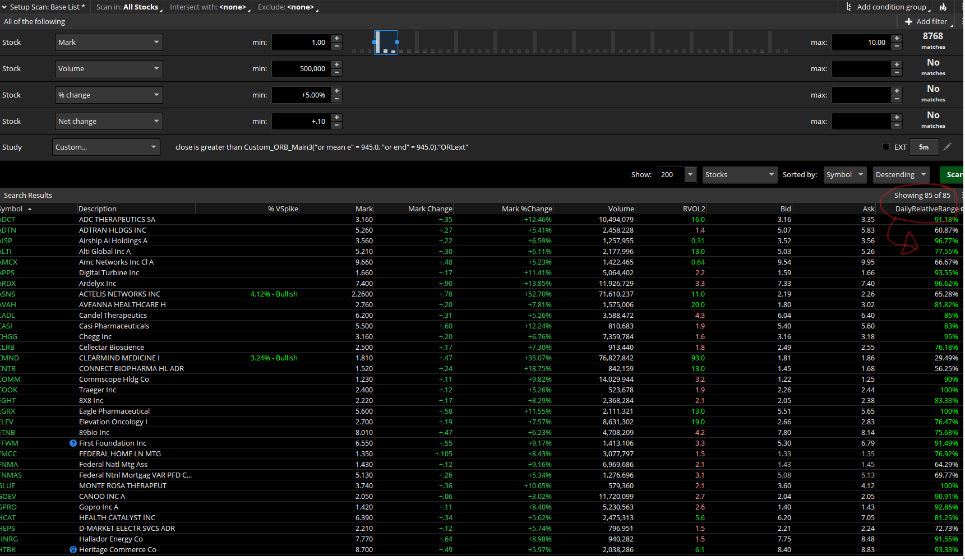Screen dimensions: 965x560
Task: Click the Chegg Inc description cell
Action: pyautogui.click(x=95, y=337)
